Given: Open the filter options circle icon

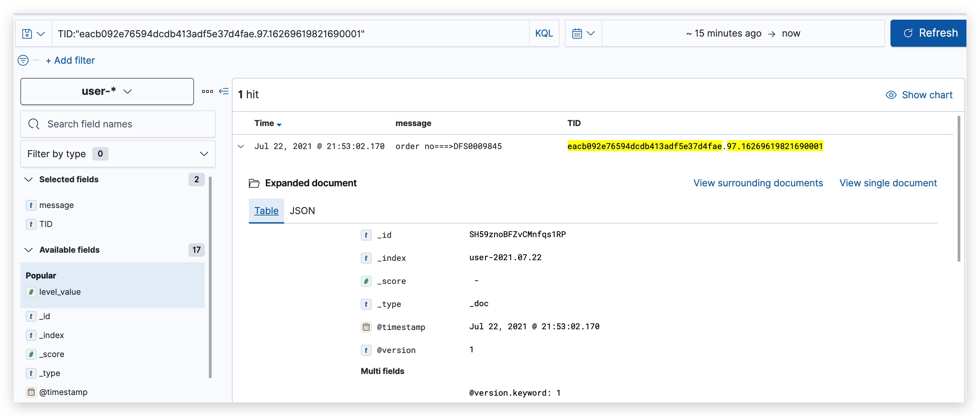Looking at the screenshot, I should click(23, 60).
